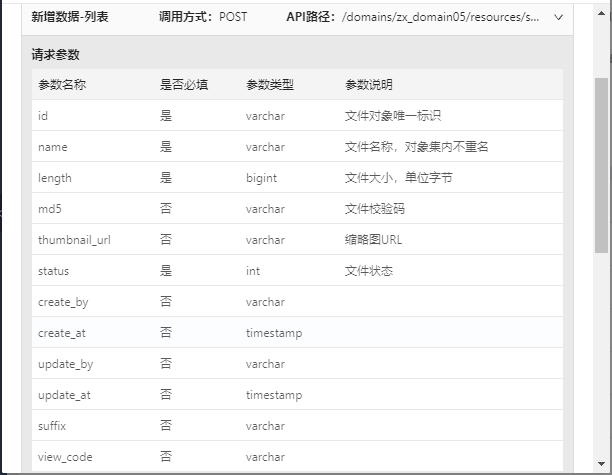Select the length parameter name cell
Viewport: 612px width, 475px height.
point(55,178)
